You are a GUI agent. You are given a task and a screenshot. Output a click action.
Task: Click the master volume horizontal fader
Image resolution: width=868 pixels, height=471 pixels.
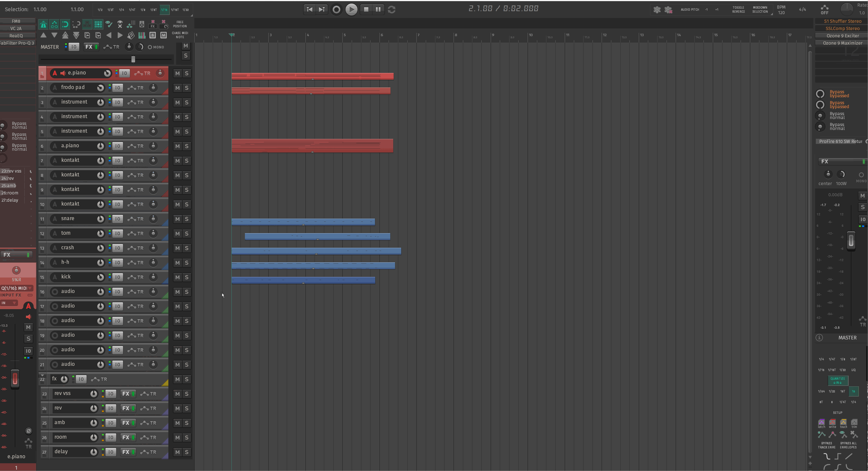click(x=133, y=60)
